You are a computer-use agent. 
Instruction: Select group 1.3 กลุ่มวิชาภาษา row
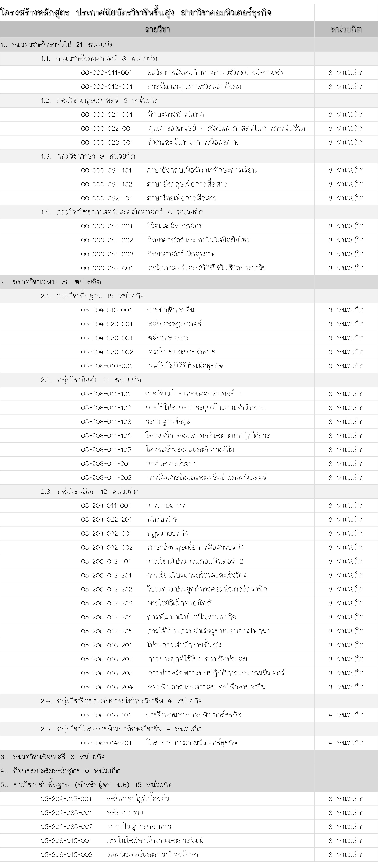coord(189,156)
